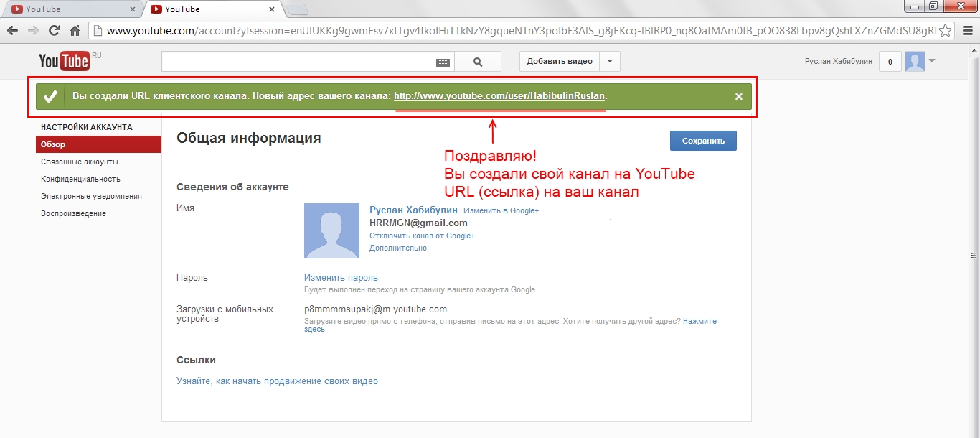Click the p8mmmmsupakj@m.youtube.com address
980x438 pixels.
coord(375,309)
